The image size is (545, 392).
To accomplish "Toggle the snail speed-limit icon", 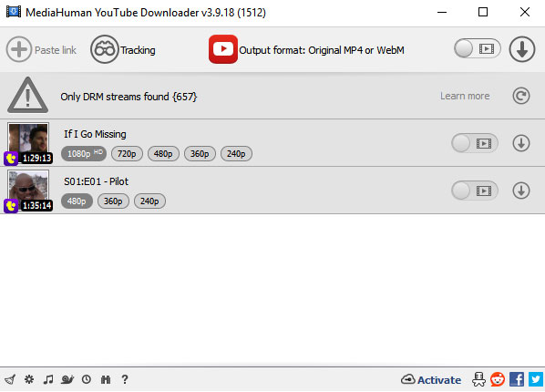I will point(67,379).
